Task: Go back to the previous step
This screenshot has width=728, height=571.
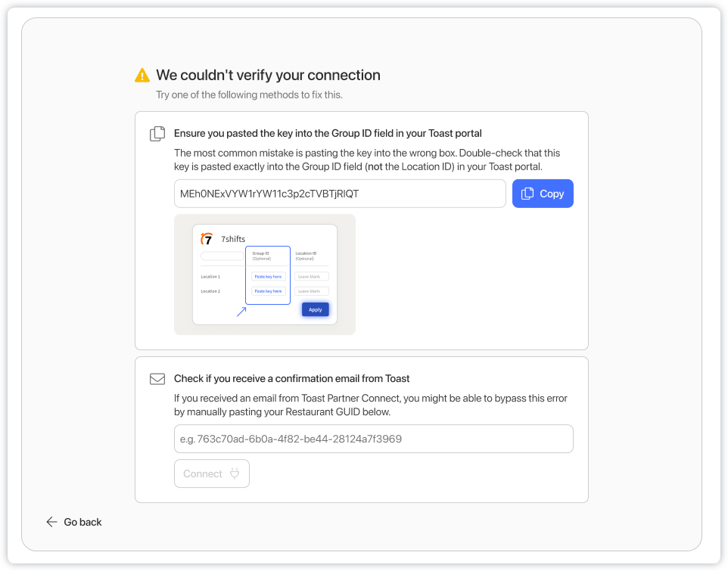Action: click(x=74, y=522)
